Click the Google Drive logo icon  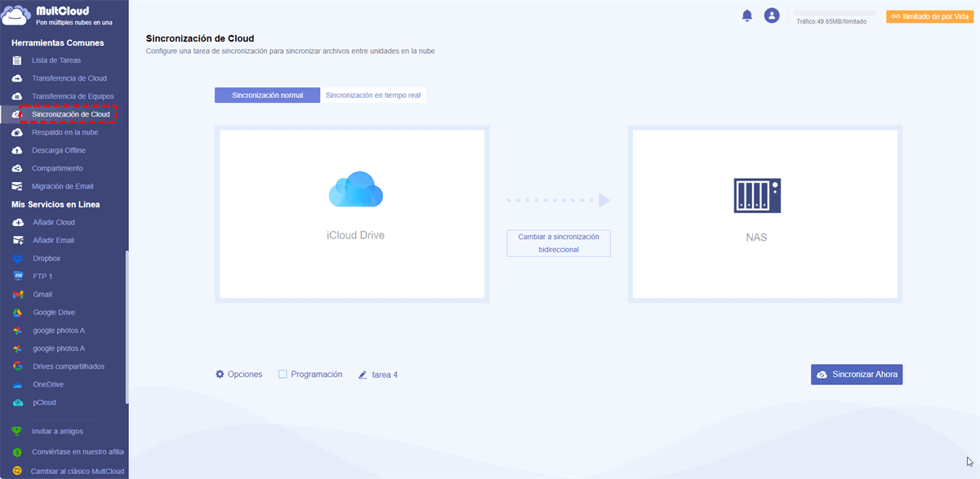point(17,313)
